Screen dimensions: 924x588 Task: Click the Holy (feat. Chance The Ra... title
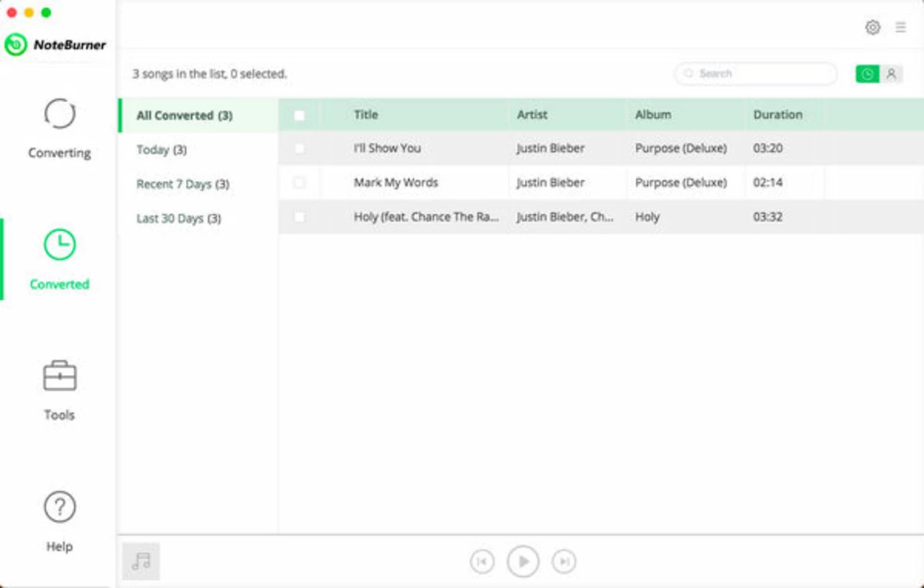426,217
